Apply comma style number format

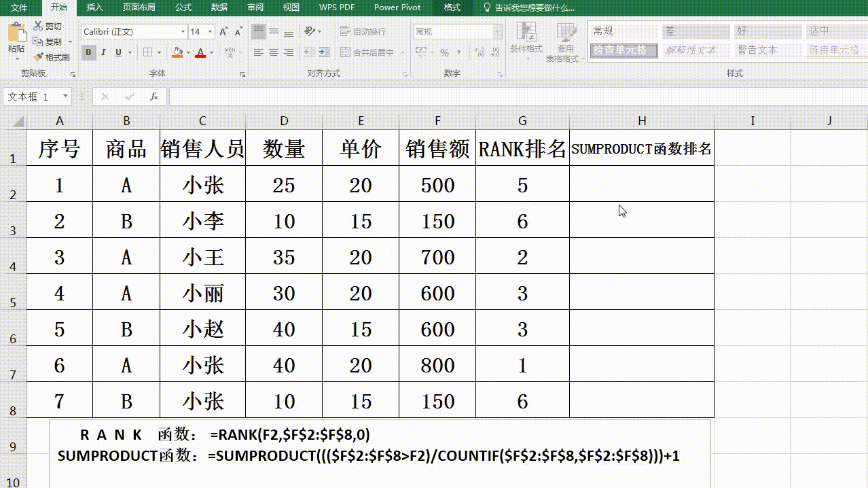[x=459, y=52]
